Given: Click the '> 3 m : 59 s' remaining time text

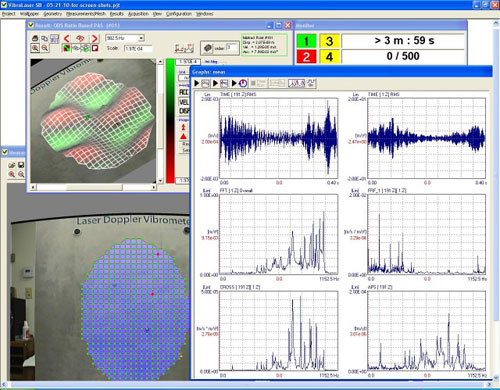Looking at the screenshot, I should (404, 41).
